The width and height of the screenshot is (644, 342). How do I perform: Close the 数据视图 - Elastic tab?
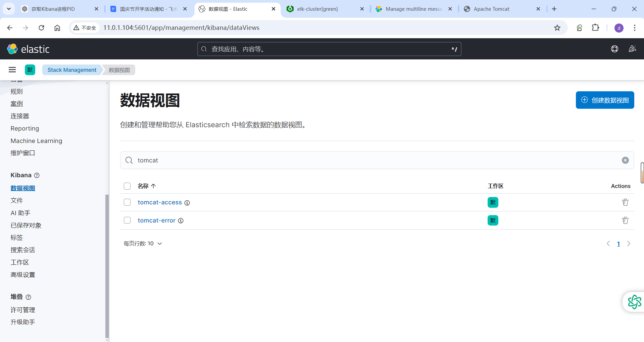pos(274,9)
